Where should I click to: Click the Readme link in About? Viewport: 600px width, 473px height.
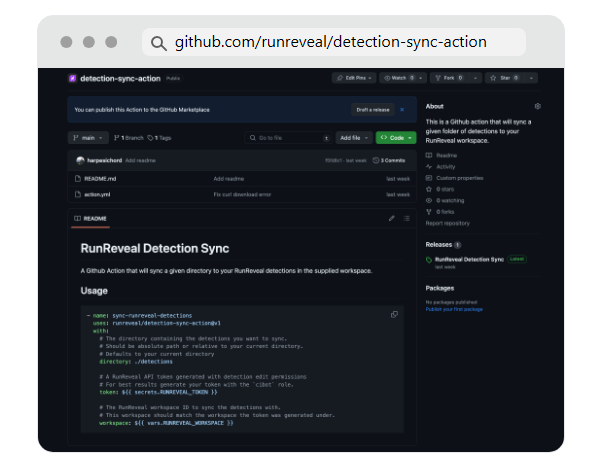click(x=447, y=155)
